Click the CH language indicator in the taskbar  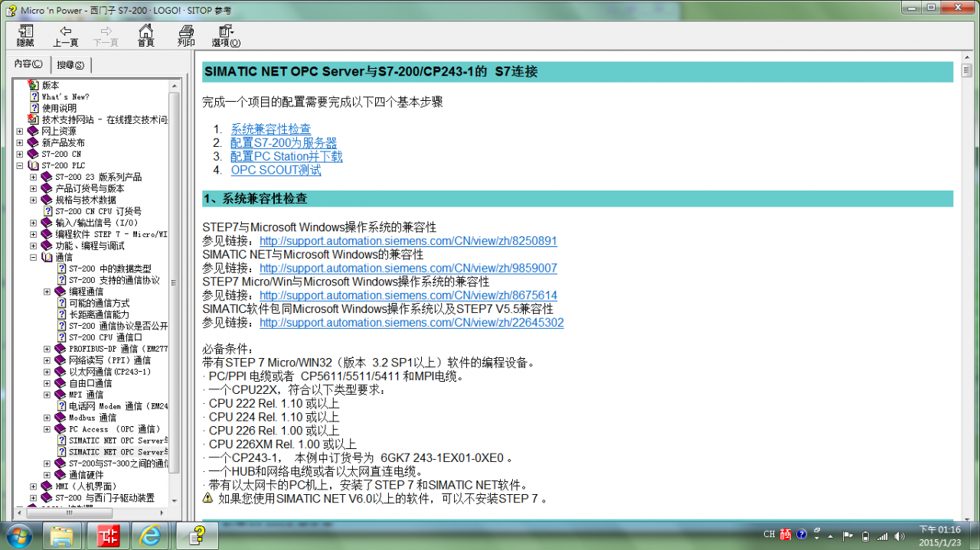tap(769, 535)
